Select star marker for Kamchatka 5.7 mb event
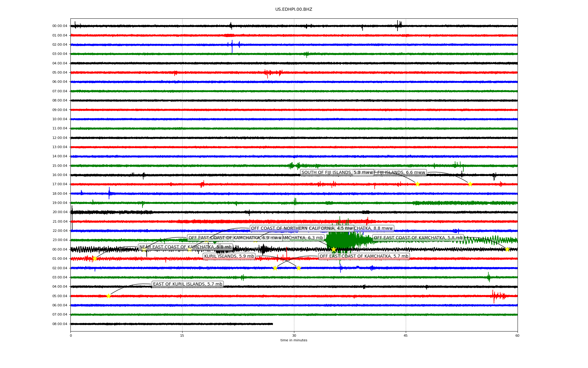This screenshot has width=588, height=368. coord(275,268)
